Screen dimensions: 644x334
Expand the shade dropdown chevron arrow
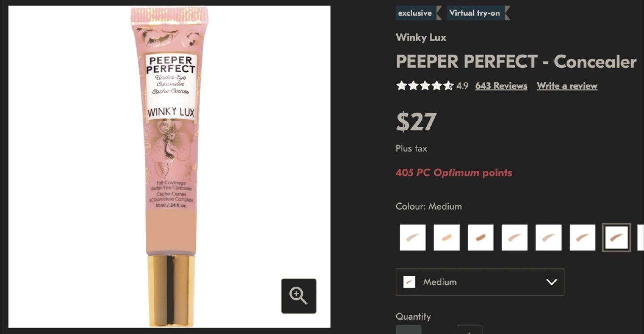[x=551, y=282]
